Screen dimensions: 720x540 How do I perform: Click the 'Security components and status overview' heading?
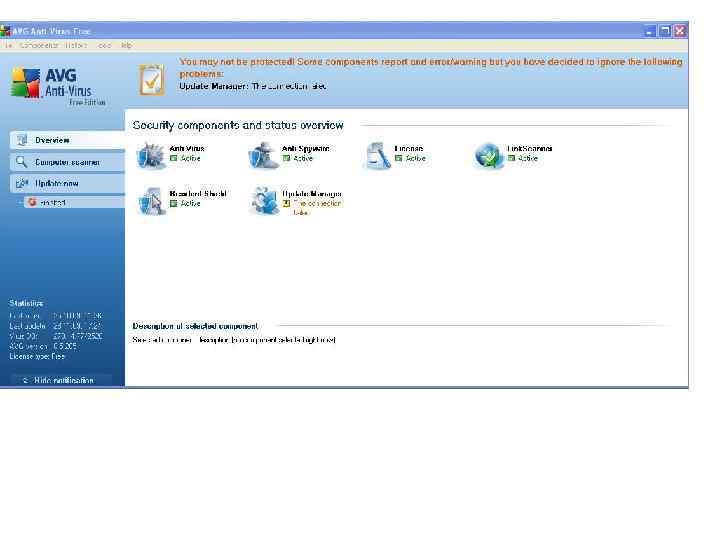tap(238, 125)
